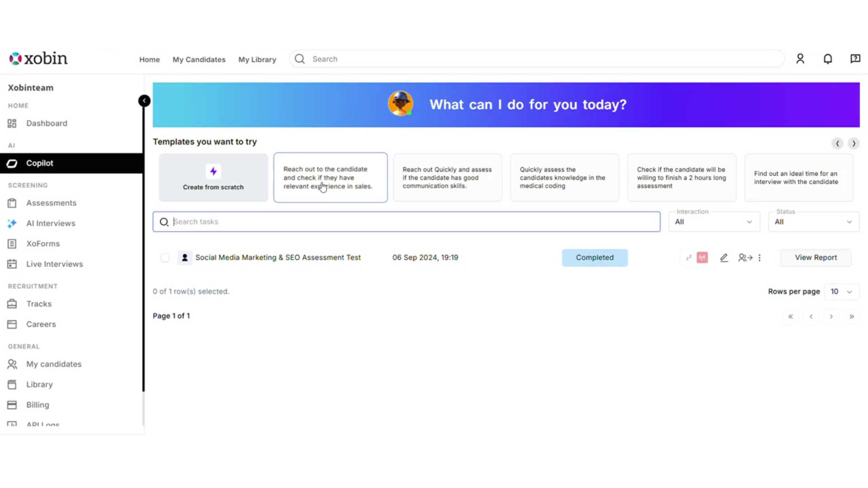Image resolution: width=868 pixels, height=488 pixels.
Task: Choose the communication skills template card
Action: (x=448, y=178)
